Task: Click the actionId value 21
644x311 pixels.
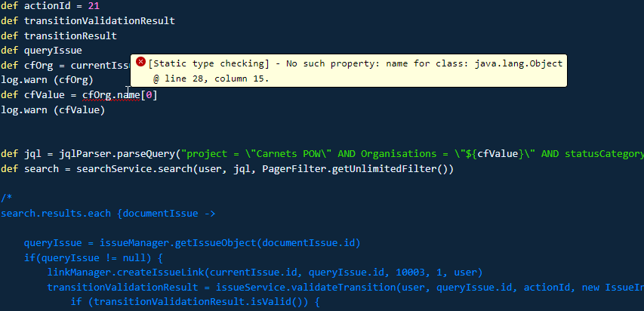Action: coord(94,6)
